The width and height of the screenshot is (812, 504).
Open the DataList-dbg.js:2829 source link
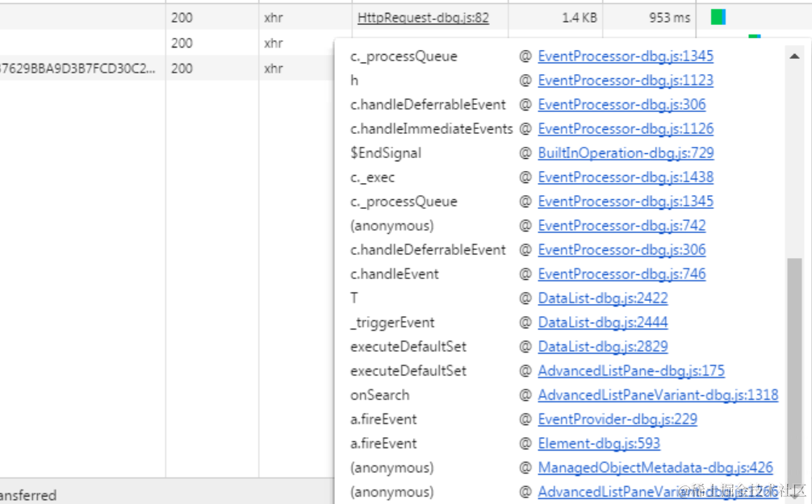(x=603, y=346)
